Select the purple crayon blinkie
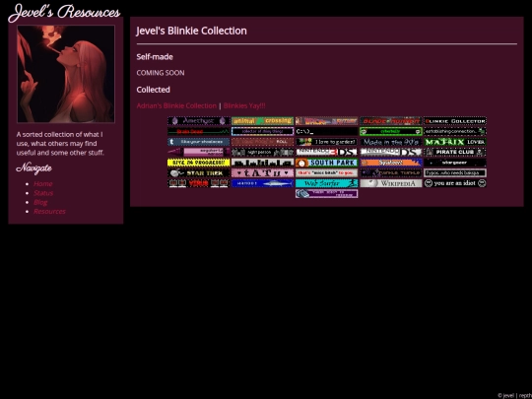Screen dimensions: 532x399 tap(198, 152)
